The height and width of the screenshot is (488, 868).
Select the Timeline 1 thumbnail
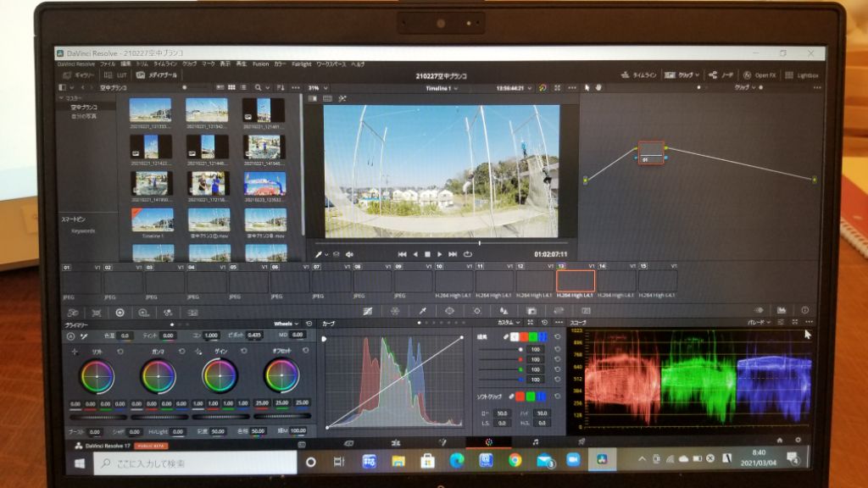[151, 219]
